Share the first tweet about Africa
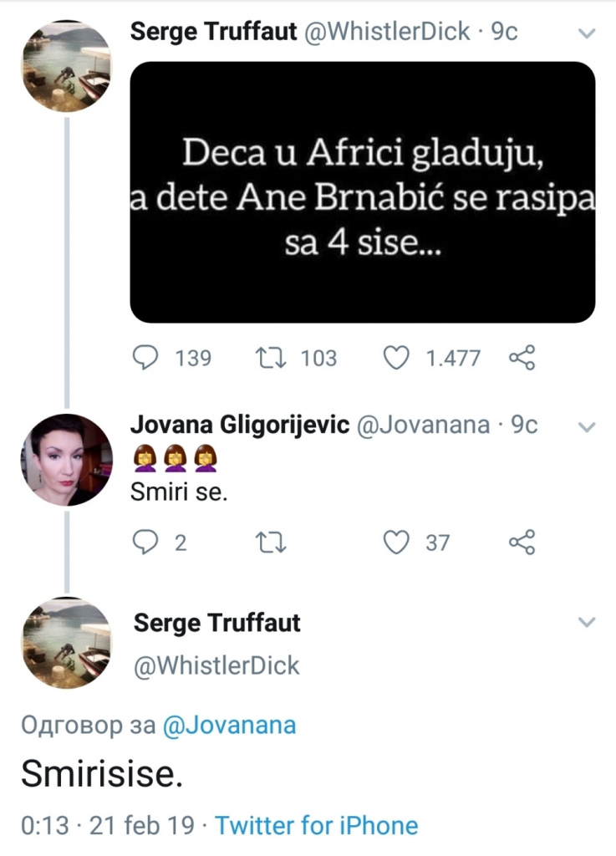This screenshot has height=856, width=616. (522, 359)
